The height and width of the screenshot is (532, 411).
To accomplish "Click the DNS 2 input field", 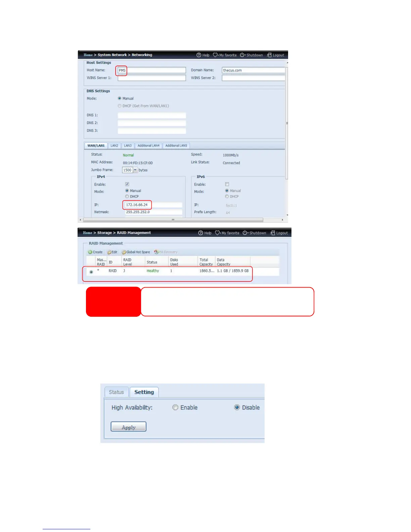I will point(152,123).
